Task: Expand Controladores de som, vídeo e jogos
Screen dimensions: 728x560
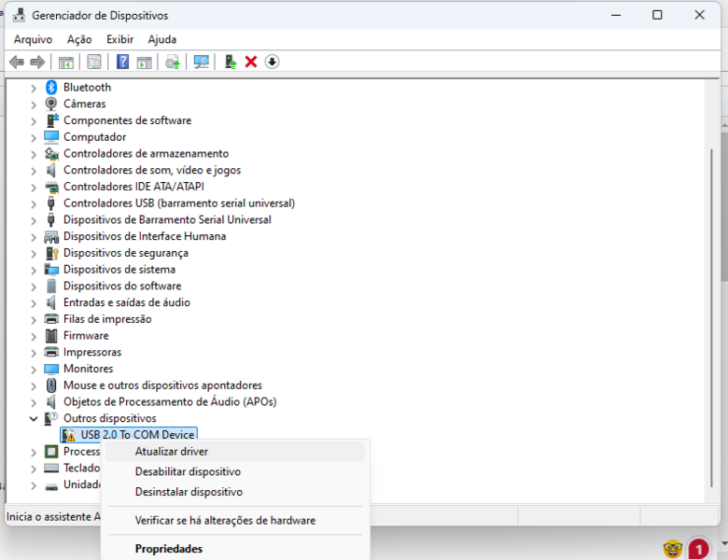Action: coord(34,171)
